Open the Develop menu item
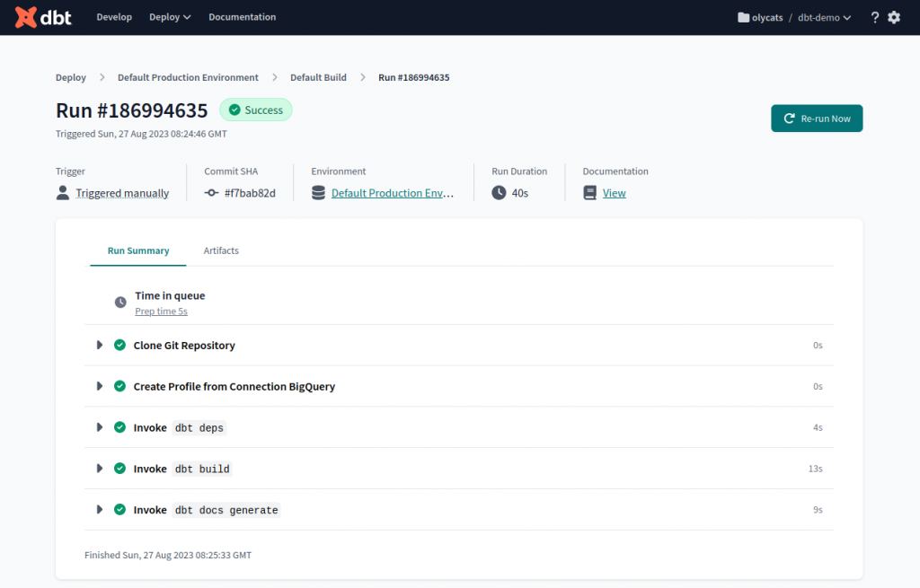Image resolution: width=920 pixels, height=588 pixels. [114, 17]
